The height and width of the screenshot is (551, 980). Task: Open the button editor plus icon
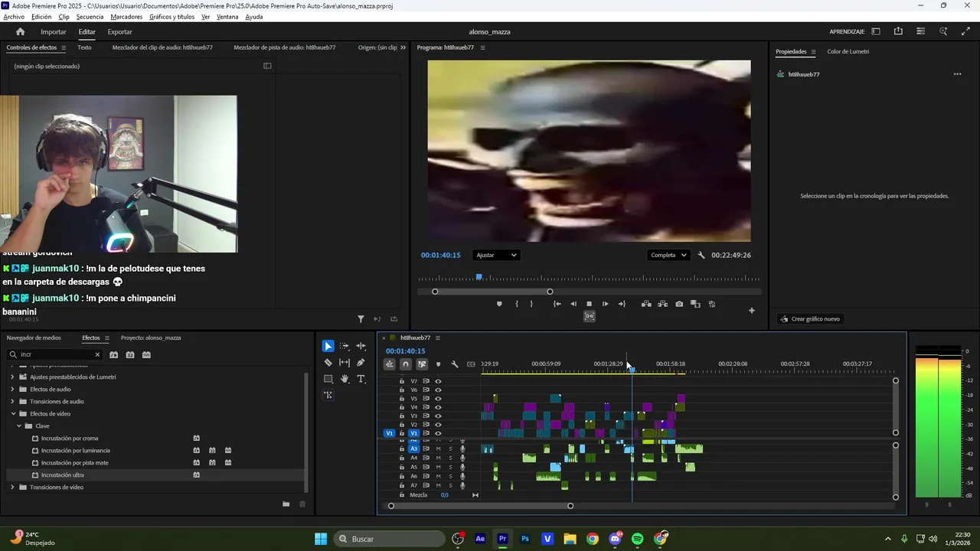point(751,310)
